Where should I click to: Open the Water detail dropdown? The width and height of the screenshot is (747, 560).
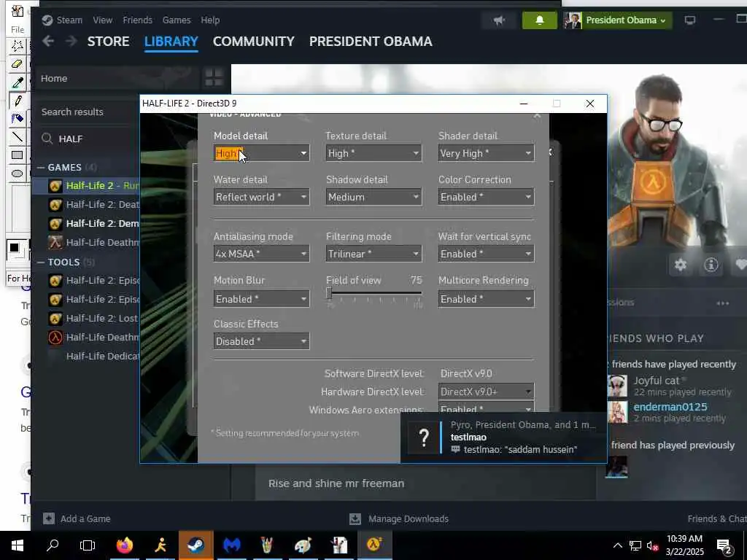pos(261,197)
